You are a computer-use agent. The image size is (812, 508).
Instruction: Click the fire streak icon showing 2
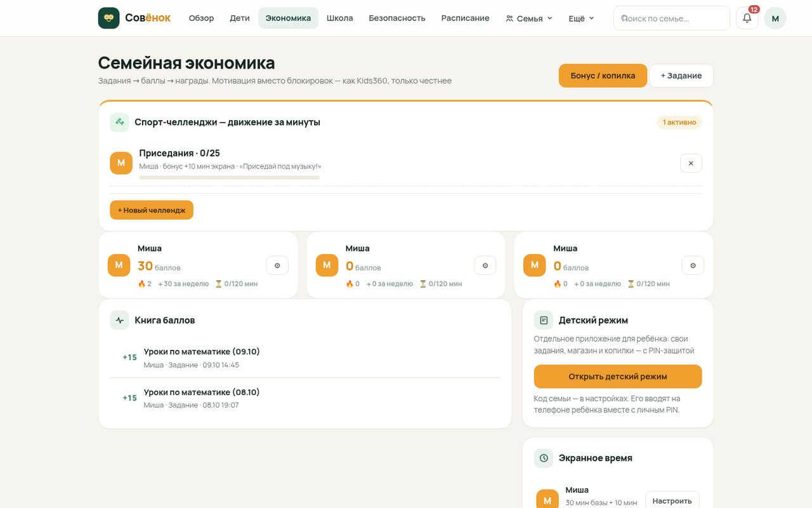pyautogui.click(x=141, y=284)
